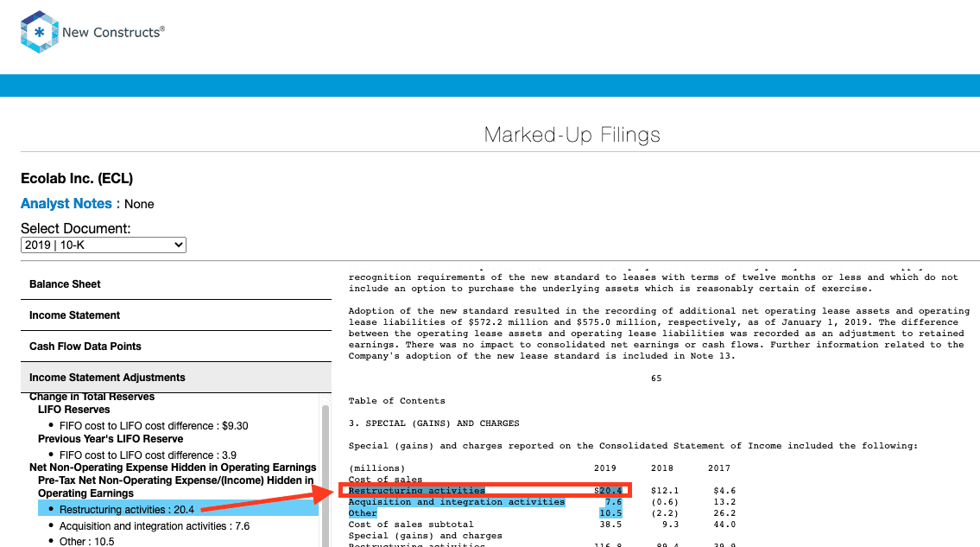Screen dimensions: 980x547
Task: Select Restructuring activities : 20.4 item
Action: (178, 510)
